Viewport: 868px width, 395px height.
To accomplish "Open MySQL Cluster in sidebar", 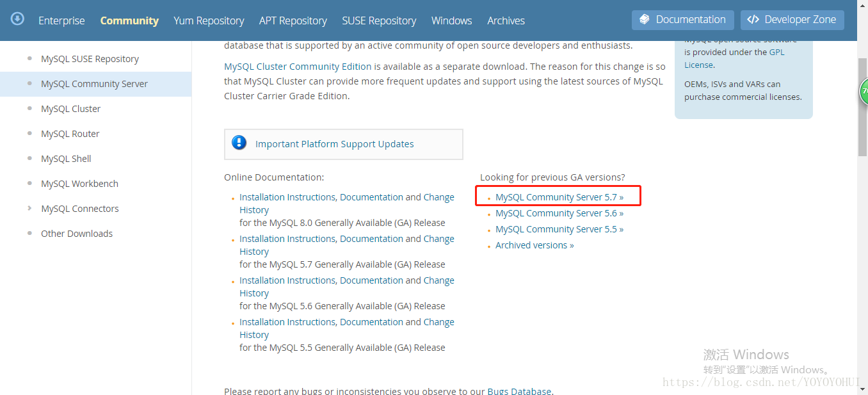I will click(70, 109).
